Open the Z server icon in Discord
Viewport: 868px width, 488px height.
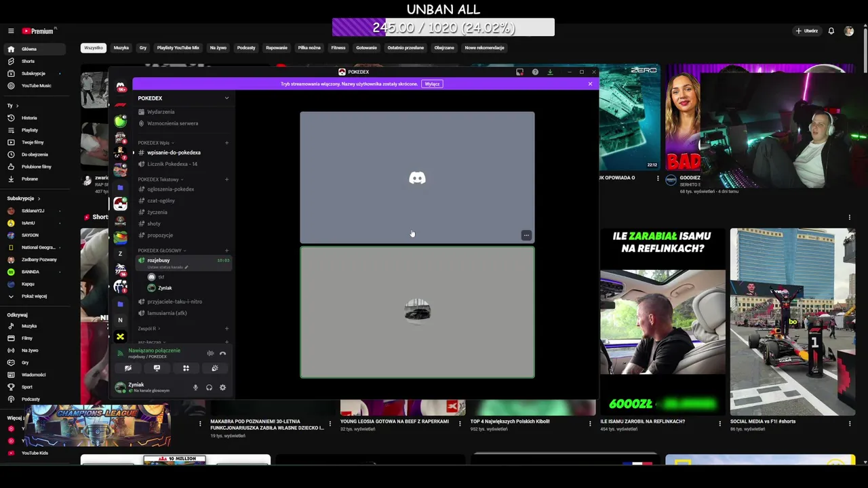pyautogui.click(x=120, y=254)
